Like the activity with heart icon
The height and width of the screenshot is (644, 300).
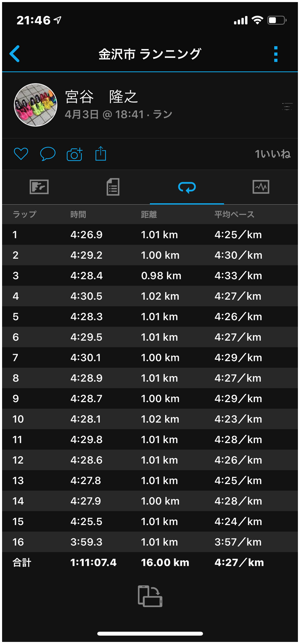pyautogui.click(x=21, y=154)
